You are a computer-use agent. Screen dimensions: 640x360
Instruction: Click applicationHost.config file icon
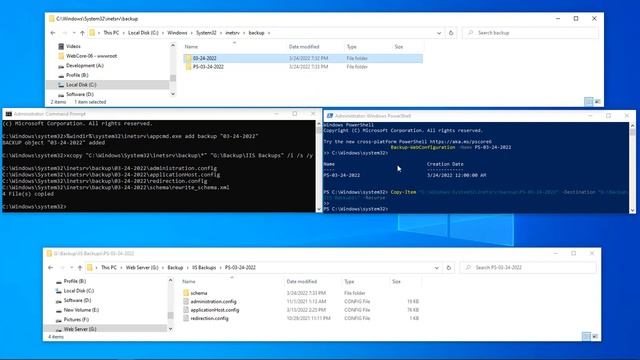tap(186, 310)
